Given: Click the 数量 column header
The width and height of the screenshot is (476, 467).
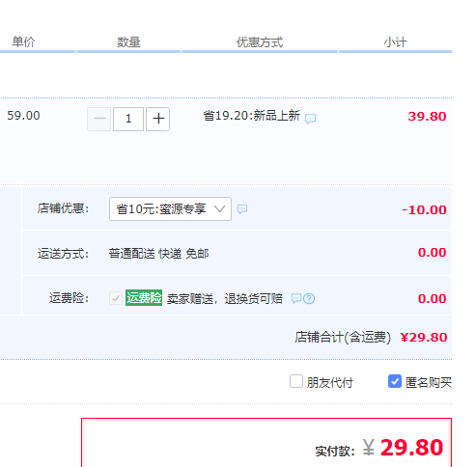Looking at the screenshot, I should pyautogui.click(x=128, y=42).
